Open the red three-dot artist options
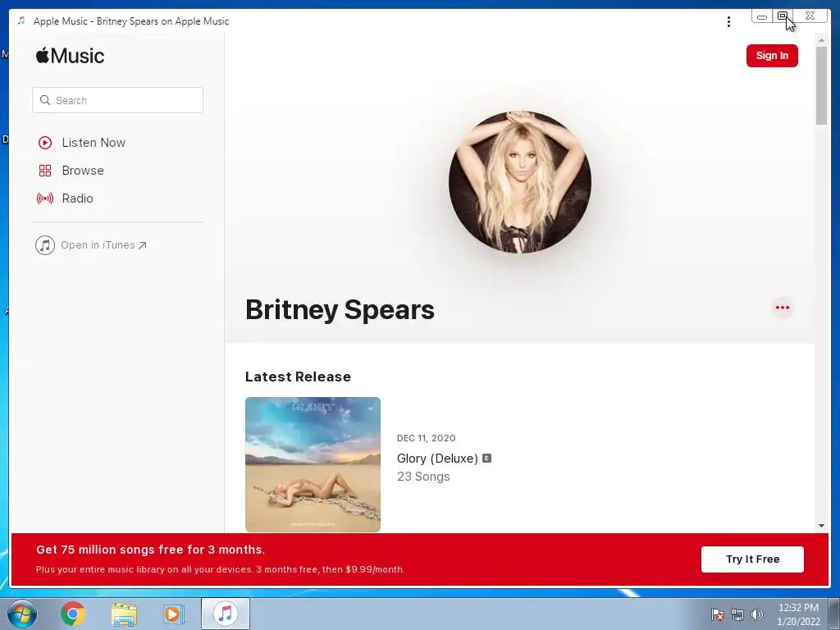840x630 pixels. tap(782, 308)
